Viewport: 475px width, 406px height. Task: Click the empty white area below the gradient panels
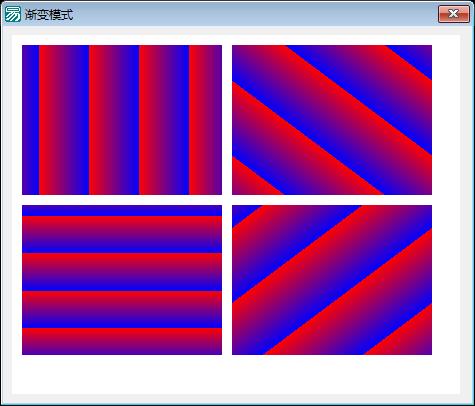tap(236, 374)
